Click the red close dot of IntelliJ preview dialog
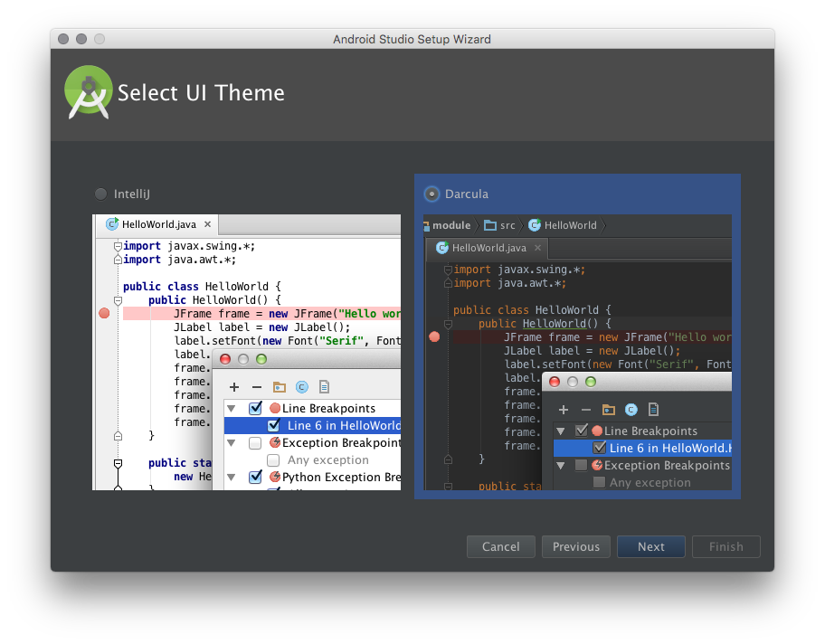 coord(225,359)
